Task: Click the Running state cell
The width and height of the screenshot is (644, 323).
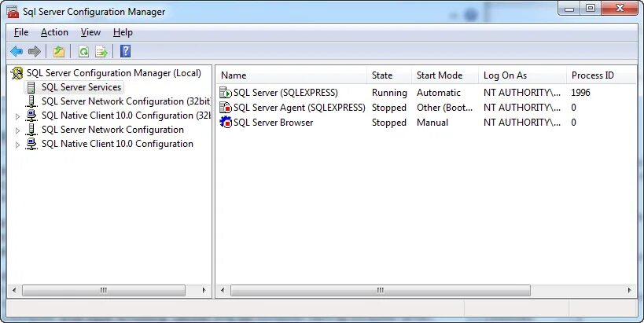Action: pyautogui.click(x=389, y=93)
